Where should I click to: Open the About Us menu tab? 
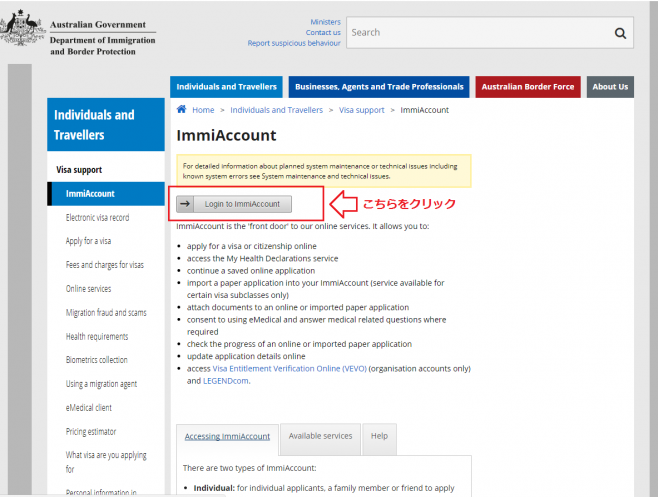tap(610, 87)
